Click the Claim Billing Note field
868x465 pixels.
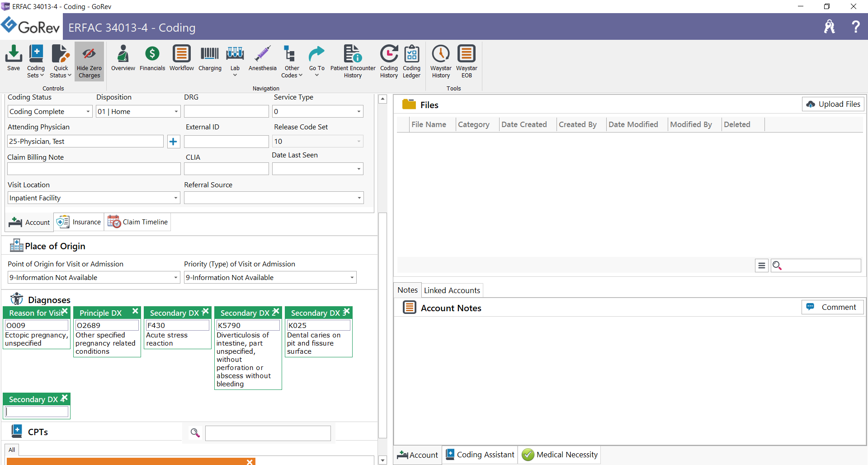94,169
